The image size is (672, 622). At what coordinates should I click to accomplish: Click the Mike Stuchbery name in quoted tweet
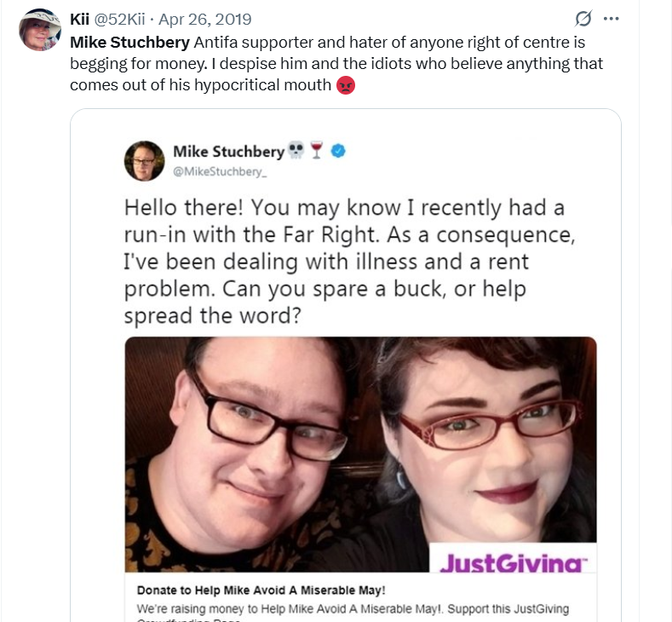pos(229,152)
